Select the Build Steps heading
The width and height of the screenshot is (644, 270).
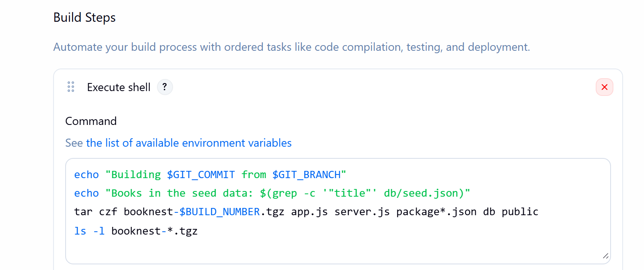coord(85,18)
